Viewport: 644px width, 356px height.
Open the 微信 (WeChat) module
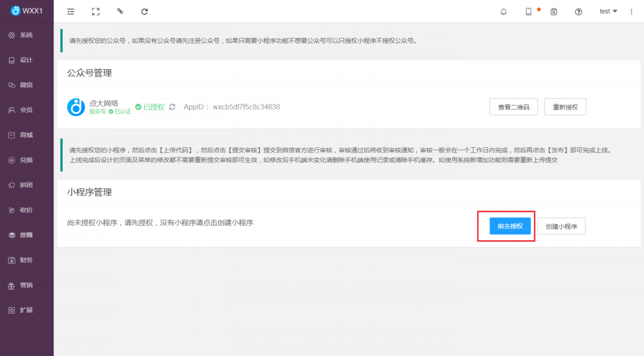(x=27, y=85)
